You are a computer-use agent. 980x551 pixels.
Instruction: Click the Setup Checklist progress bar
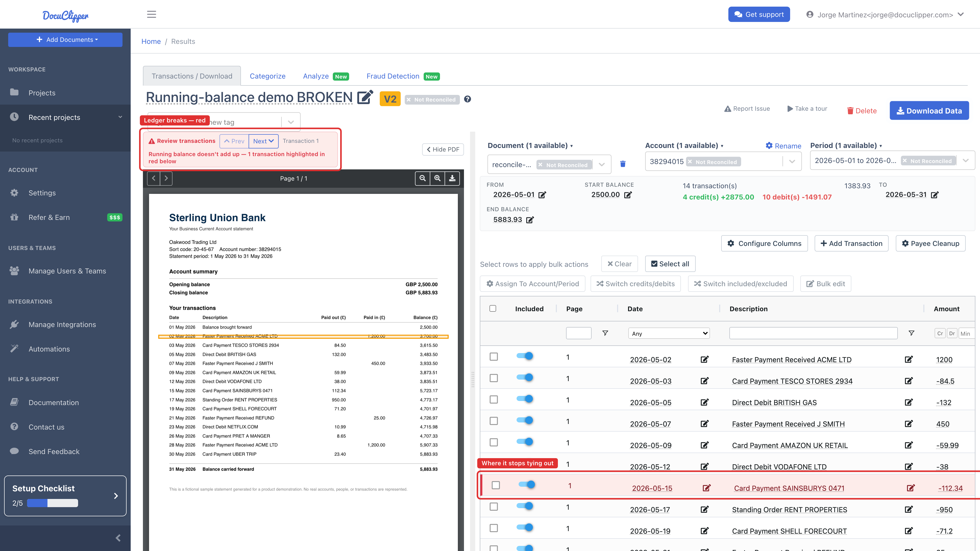click(x=53, y=503)
